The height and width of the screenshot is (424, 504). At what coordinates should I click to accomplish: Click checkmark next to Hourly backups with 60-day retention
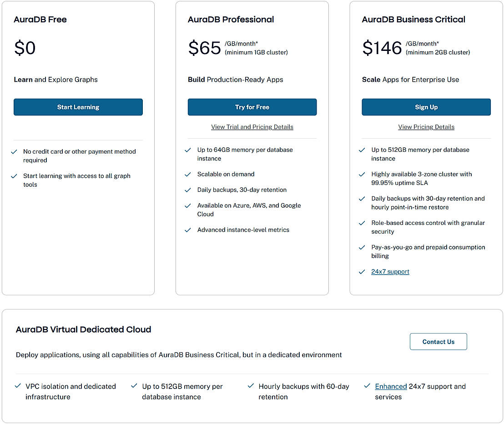click(x=251, y=386)
